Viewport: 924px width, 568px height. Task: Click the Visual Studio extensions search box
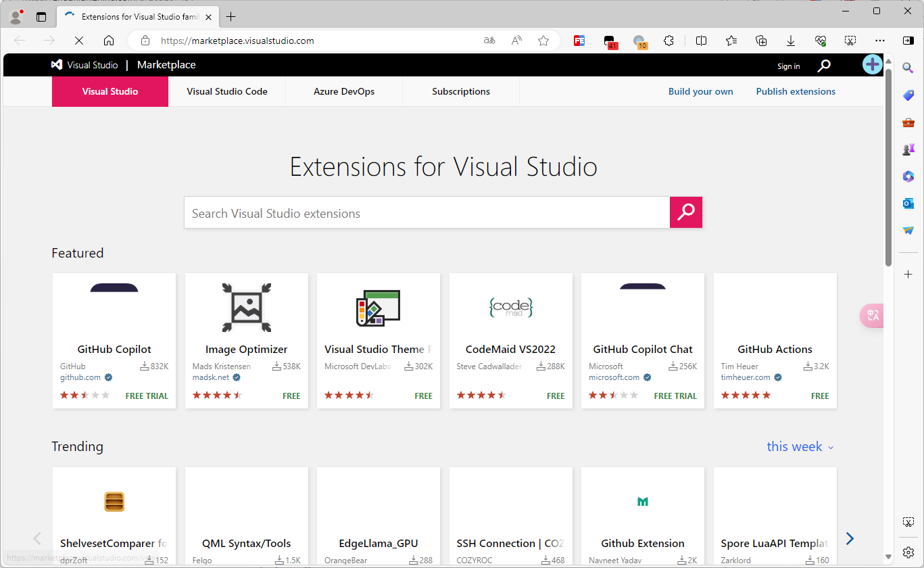click(427, 212)
